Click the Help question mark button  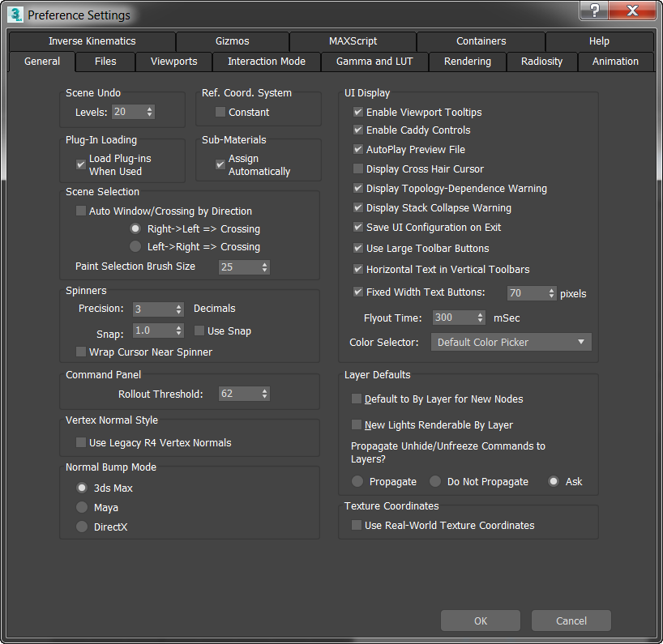coord(594,11)
